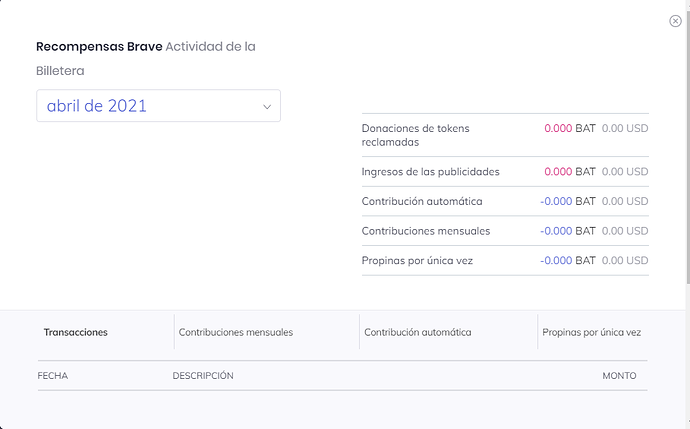Screen dimensions: 690x429
Task: Close the wallet activity dialog
Action: tap(675, 21)
